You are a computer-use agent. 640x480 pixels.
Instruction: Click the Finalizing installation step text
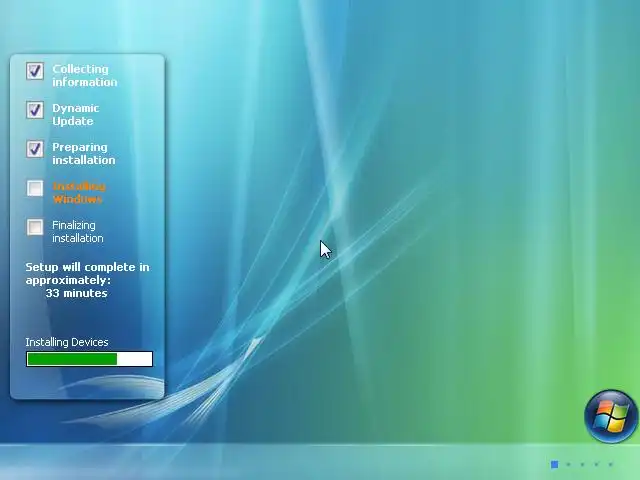pos(78,231)
